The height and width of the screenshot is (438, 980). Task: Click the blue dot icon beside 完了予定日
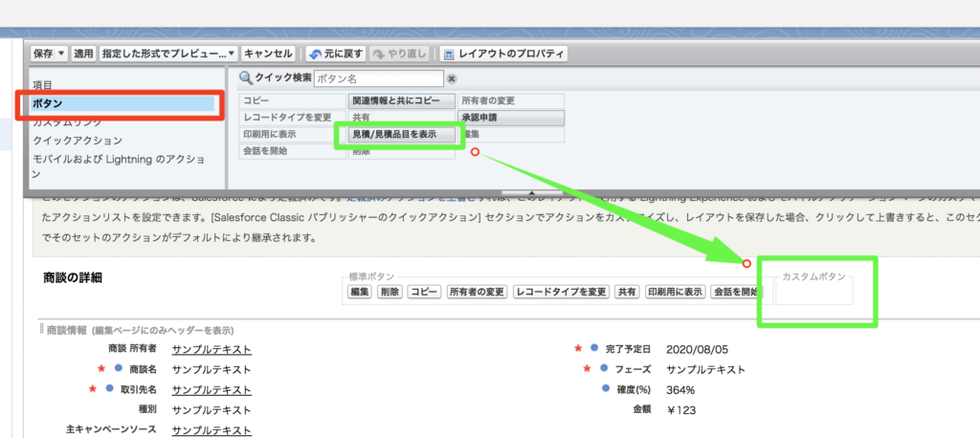593,347
